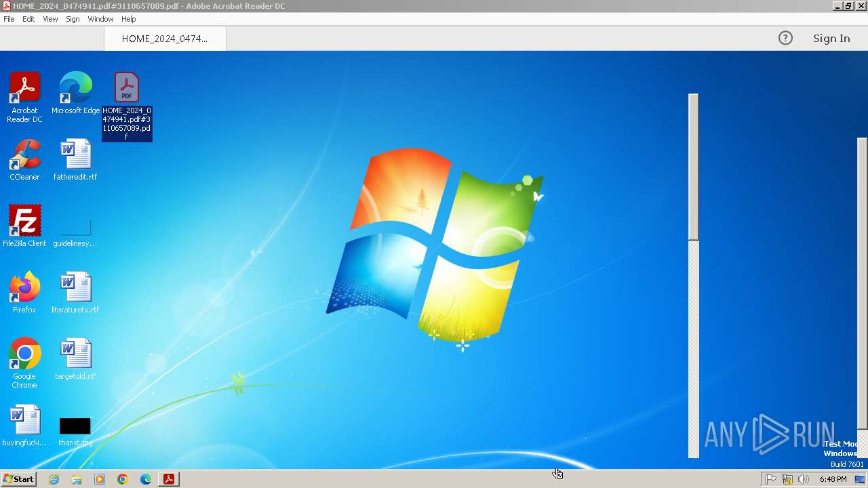868x488 pixels.
Task: Select the buyingfucki document desktop file
Action: coord(24,426)
